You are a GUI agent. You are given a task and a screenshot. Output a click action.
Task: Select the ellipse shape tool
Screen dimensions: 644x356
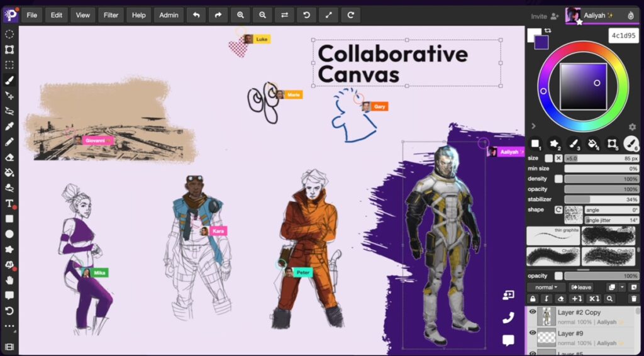tap(9, 234)
